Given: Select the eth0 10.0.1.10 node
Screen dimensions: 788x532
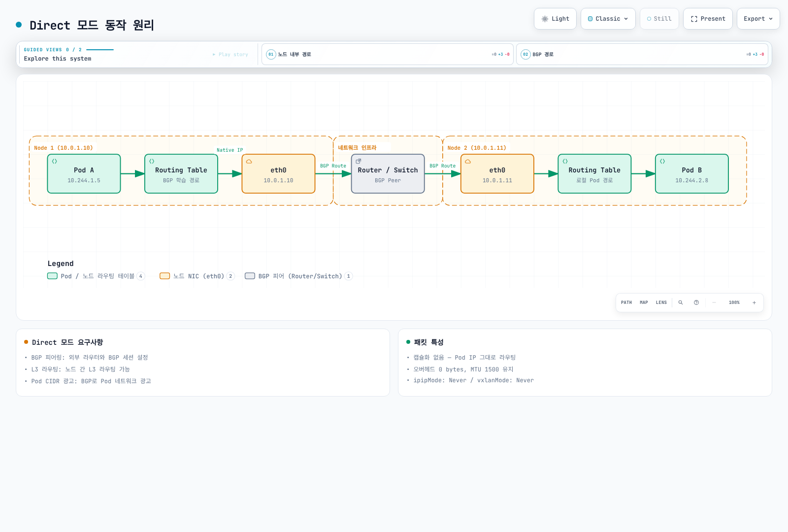Looking at the screenshot, I should coord(278,174).
